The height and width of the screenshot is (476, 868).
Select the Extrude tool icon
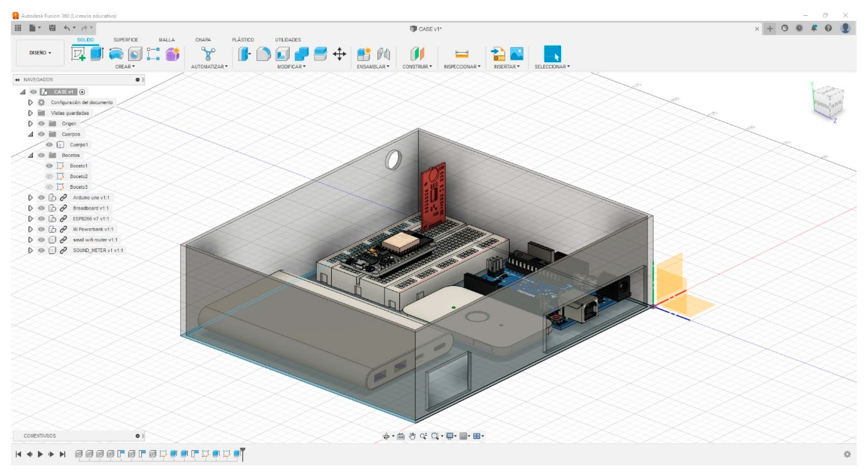click(97, 54)
